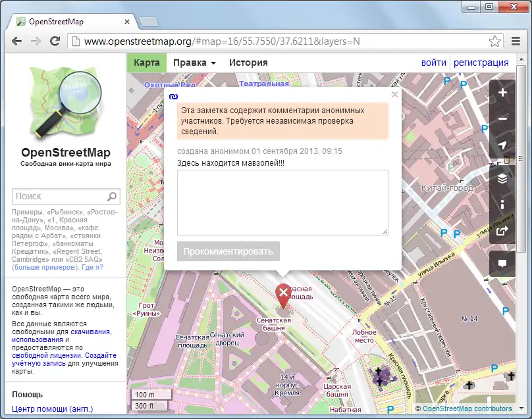The width and height of the screenshot is (532, 419).
Task: Click the add note icon
Action: [x=503, y=263]
